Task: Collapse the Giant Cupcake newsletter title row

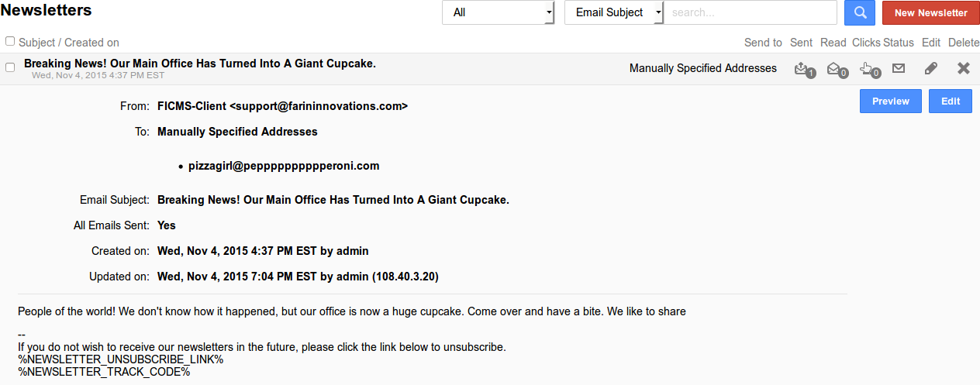Action: click(200, 64)
